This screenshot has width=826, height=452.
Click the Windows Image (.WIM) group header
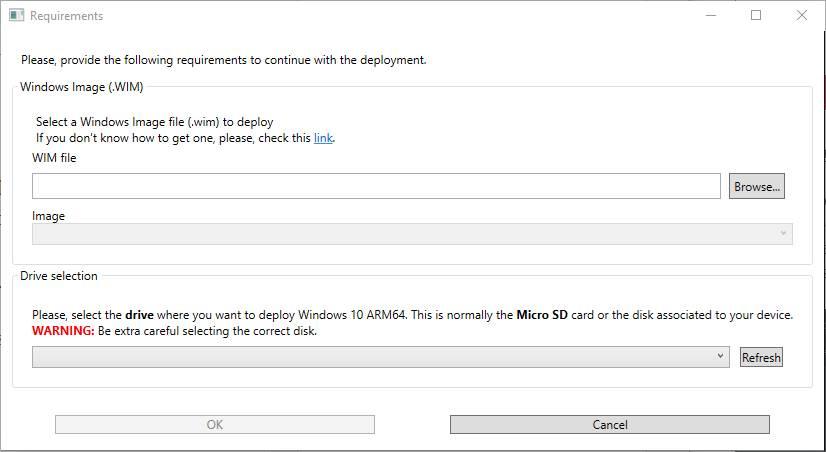(x=82, y=87)
